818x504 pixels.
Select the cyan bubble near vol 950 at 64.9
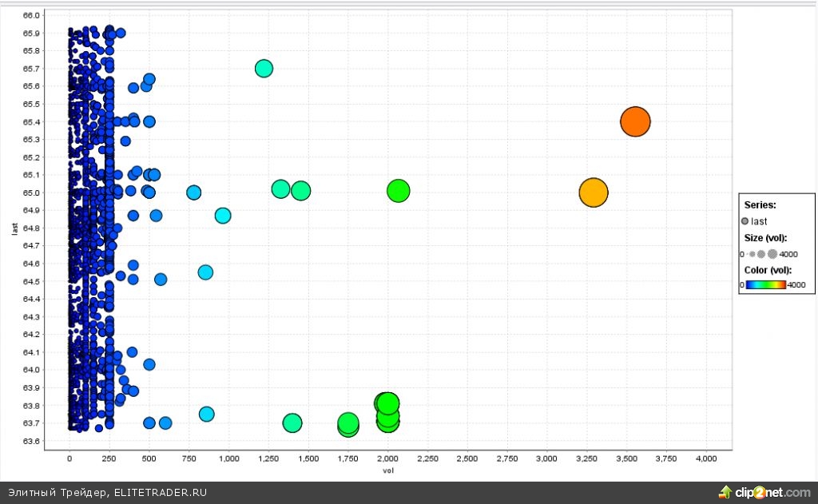coord(223,216)
